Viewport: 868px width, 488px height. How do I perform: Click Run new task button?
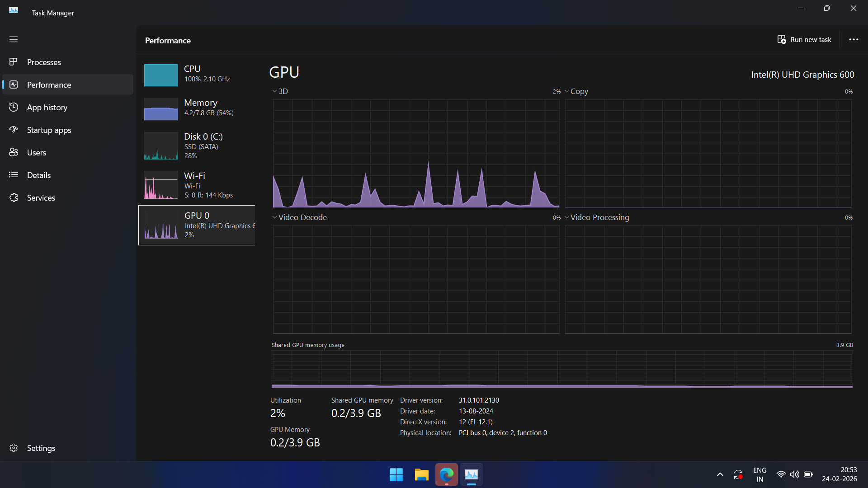(804, 40)
